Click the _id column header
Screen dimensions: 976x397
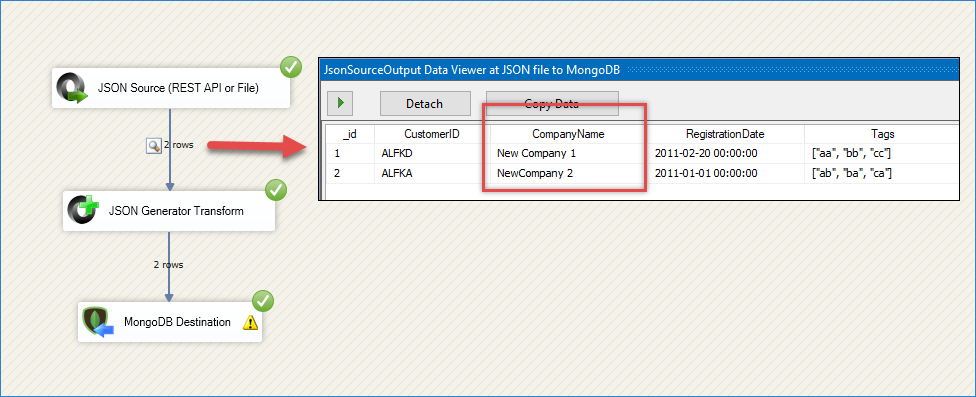(349, 134)
